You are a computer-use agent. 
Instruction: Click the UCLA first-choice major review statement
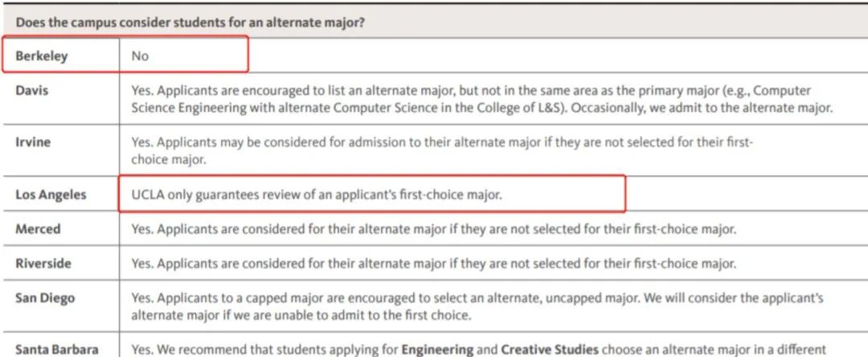point(317,195)
